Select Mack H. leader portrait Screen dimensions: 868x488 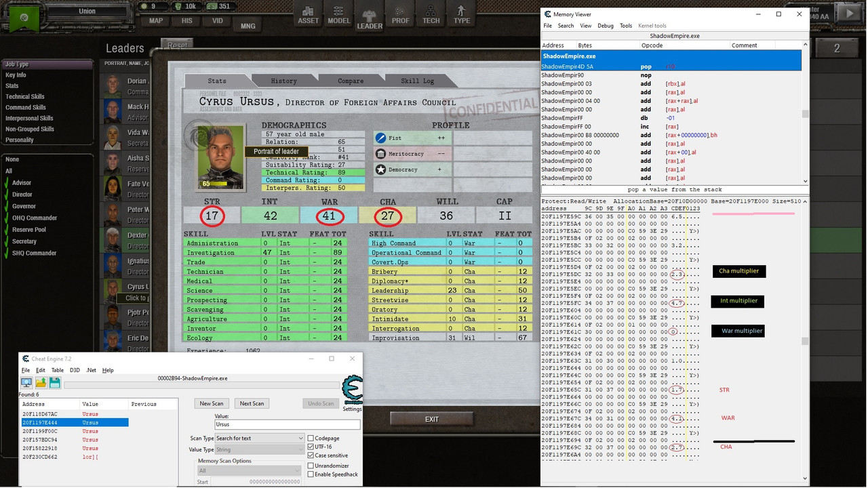[x=113, y=112]
